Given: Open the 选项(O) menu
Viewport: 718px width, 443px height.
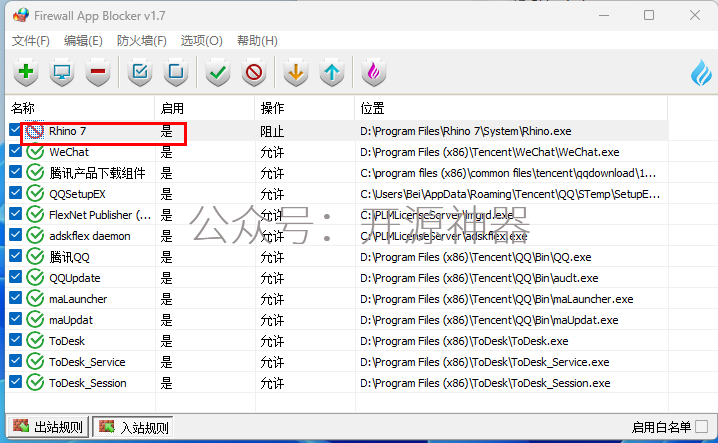Looking at the screenshot, I should click(201, 41).
